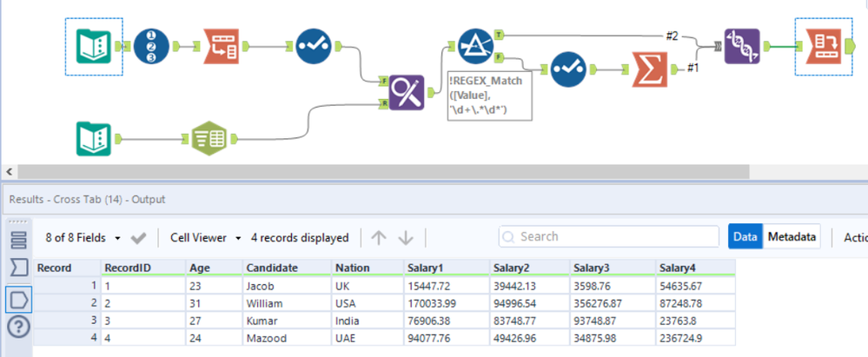
Task: Show summarize icon in Results sidebar
Action: [19, 268]
